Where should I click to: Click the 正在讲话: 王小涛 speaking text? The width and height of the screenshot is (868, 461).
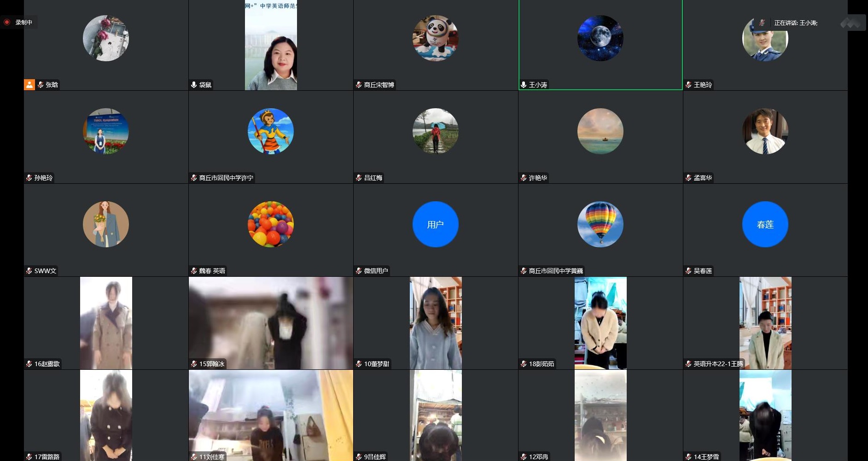pyautogui.click(x=795, y=23)
